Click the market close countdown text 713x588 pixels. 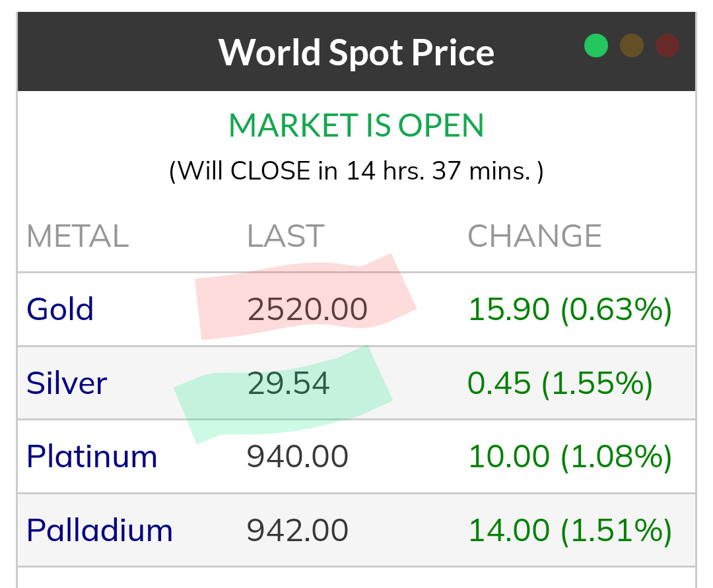click(x=356, y=172)
